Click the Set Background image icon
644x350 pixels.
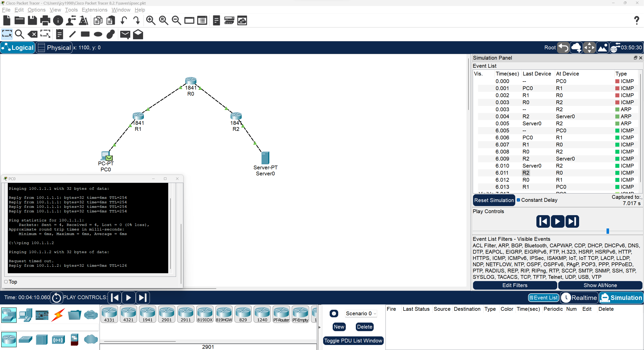(x=603, y=48)
